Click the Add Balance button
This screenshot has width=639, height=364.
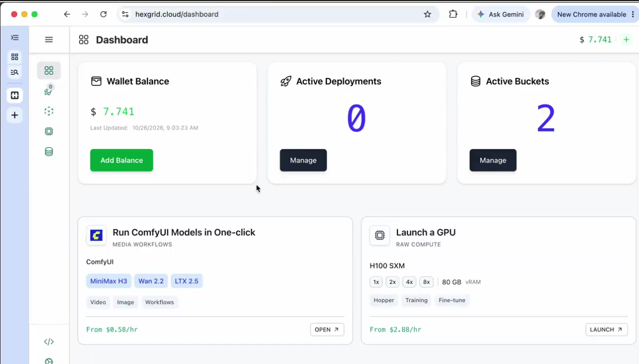(121, 160)
